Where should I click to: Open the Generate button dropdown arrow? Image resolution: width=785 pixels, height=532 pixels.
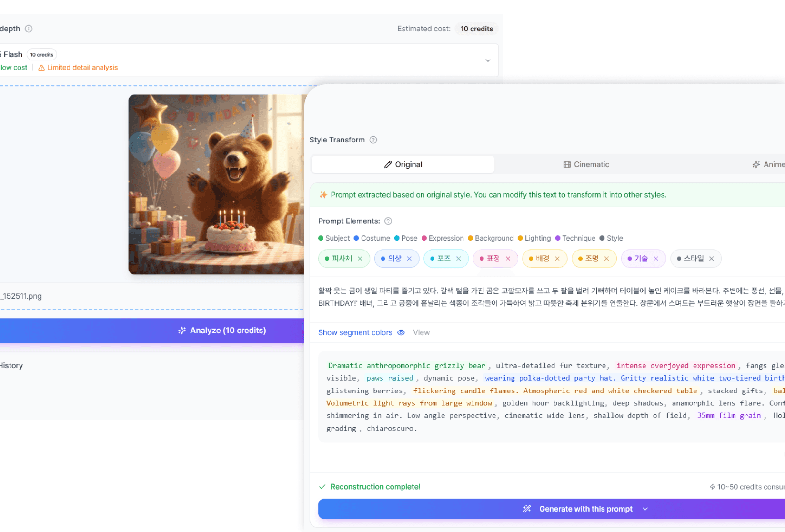tap(645, 509)
